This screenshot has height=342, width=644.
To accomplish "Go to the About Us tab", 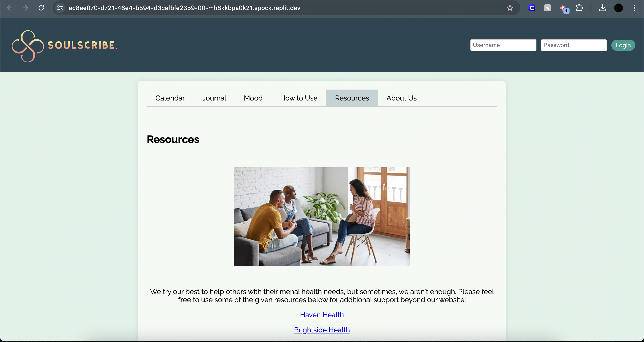I will pyautogui.click(x=402, y=98).
